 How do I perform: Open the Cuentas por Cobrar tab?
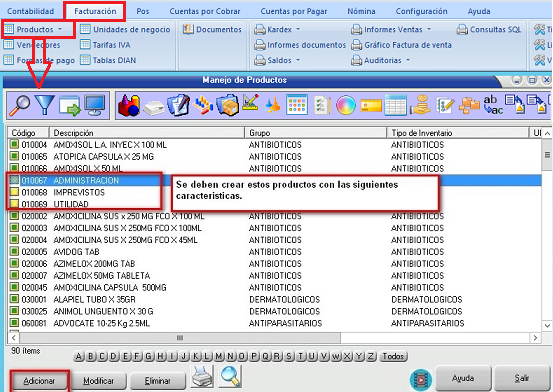point(205,11)
